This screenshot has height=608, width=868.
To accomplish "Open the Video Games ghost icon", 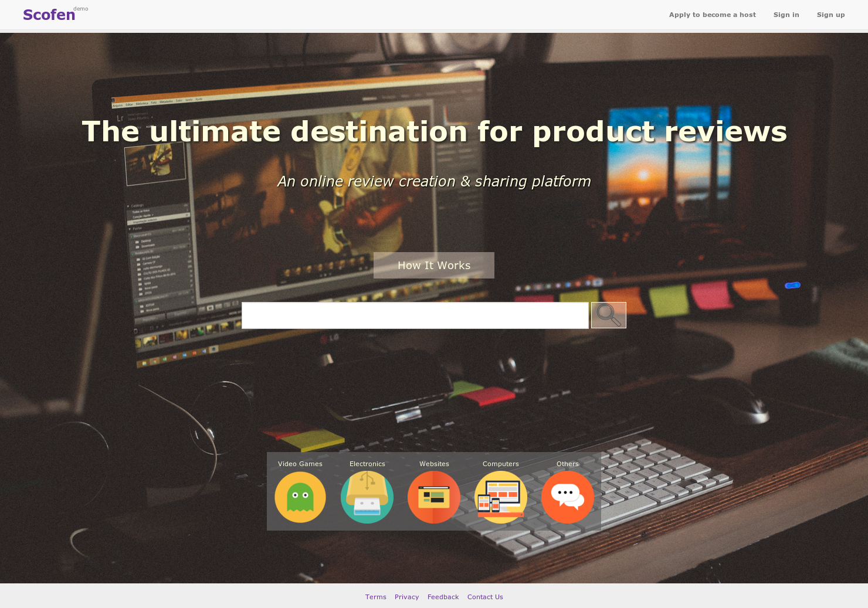I will (x=300, y=497).
